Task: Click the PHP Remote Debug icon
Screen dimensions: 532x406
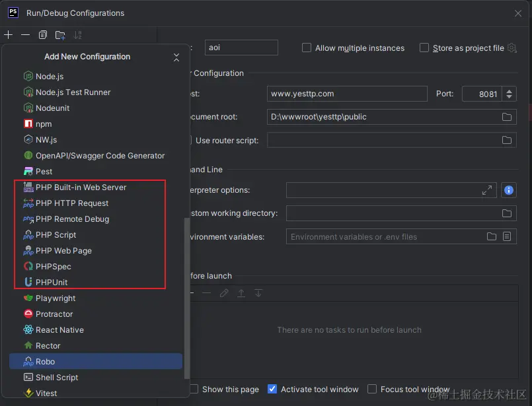Action: (28, 219)
